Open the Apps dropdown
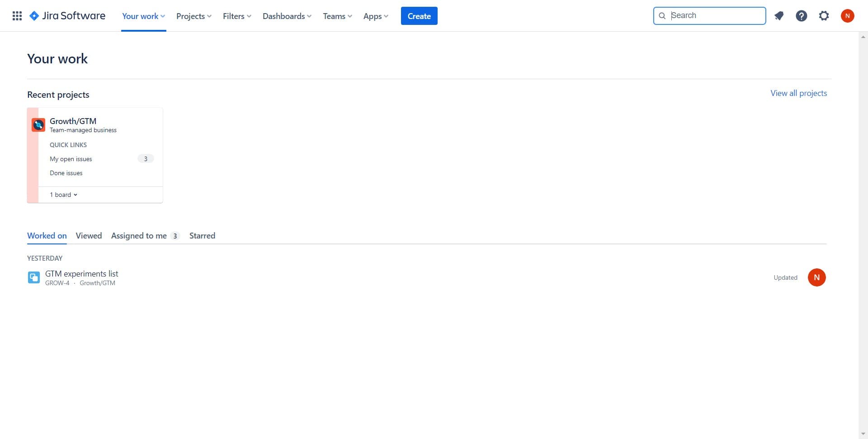 pos(375,16)
